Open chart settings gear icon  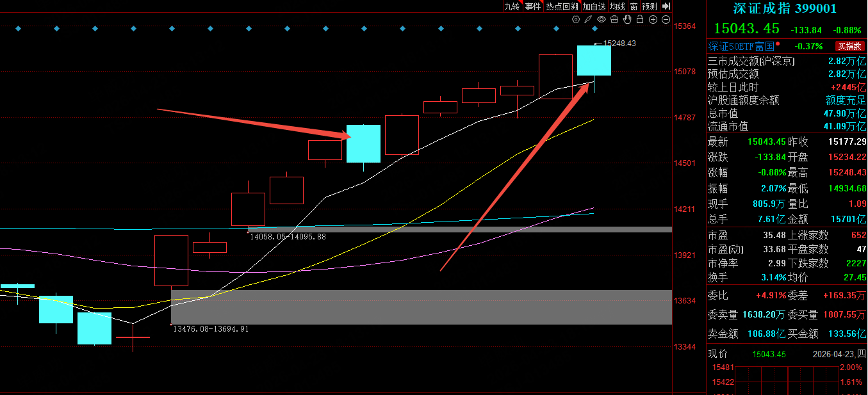coord(576,19)
